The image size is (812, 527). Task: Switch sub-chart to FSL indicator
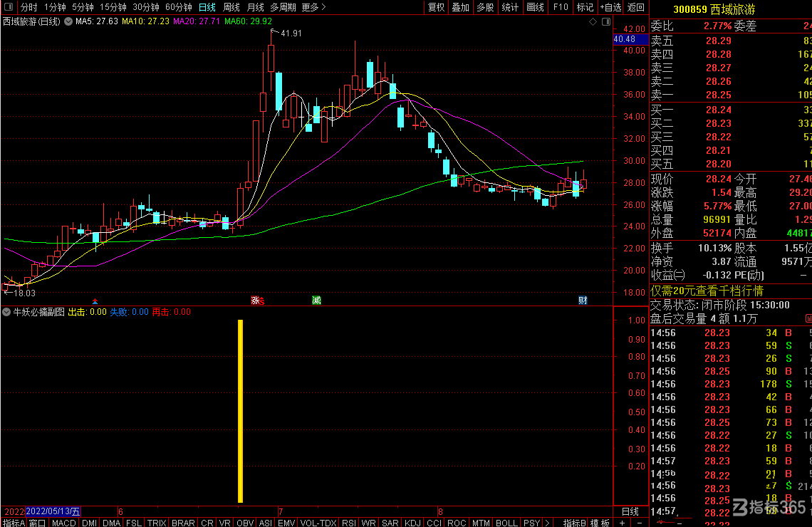134,523
